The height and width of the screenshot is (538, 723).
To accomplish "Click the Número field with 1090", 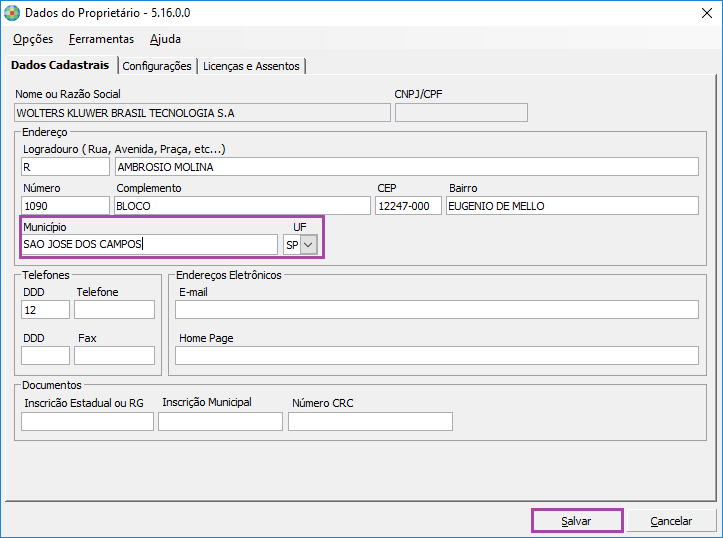I will pyautogui.click(x=65, y=206).
